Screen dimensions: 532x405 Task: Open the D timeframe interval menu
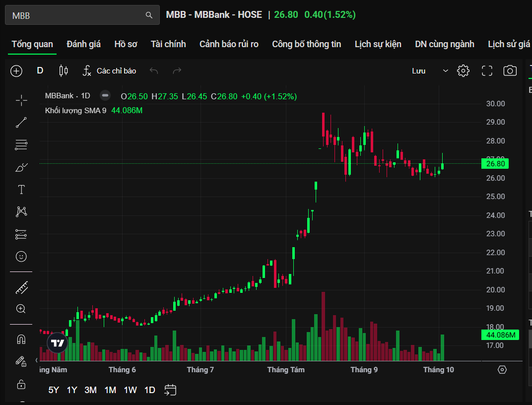point(40,71)
